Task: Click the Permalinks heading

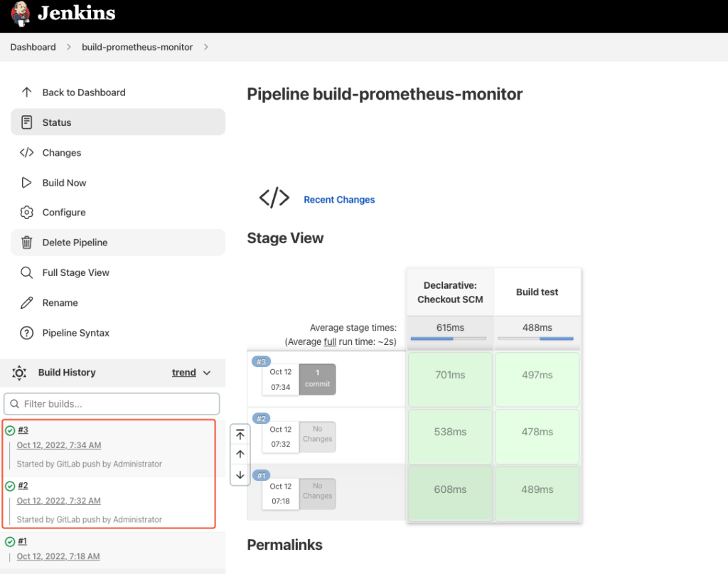Action: pyautogui.click(x=284, y=545)
